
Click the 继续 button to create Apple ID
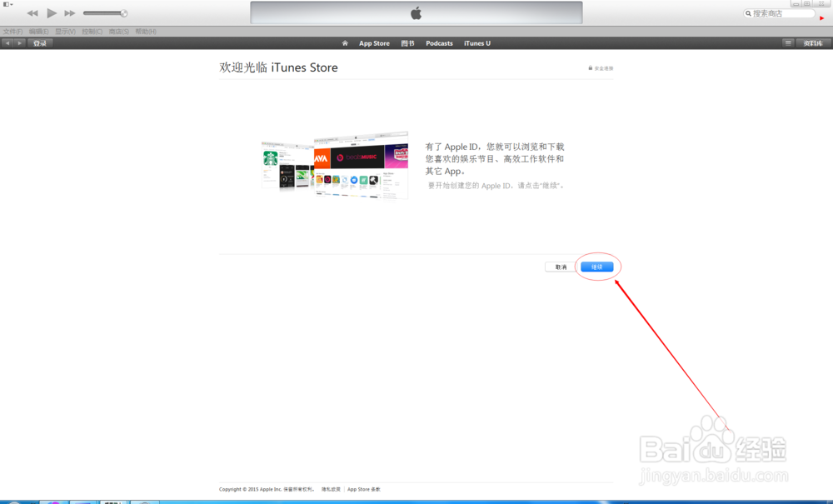tap(597, 266)
